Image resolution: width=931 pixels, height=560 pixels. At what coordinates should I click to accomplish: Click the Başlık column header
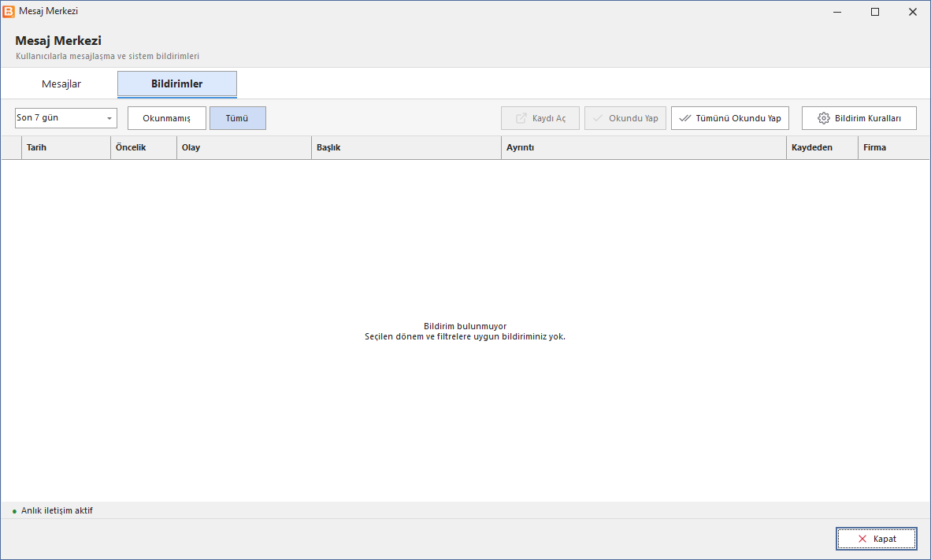point(406,147)
